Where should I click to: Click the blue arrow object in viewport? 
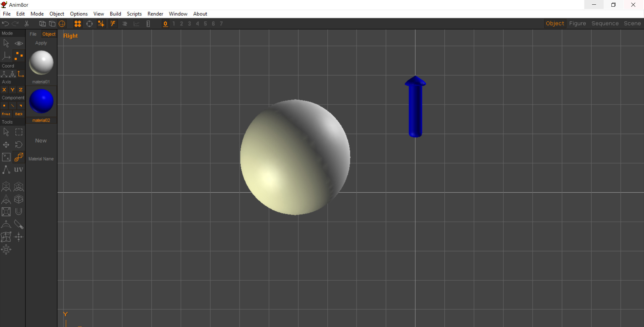415,107
